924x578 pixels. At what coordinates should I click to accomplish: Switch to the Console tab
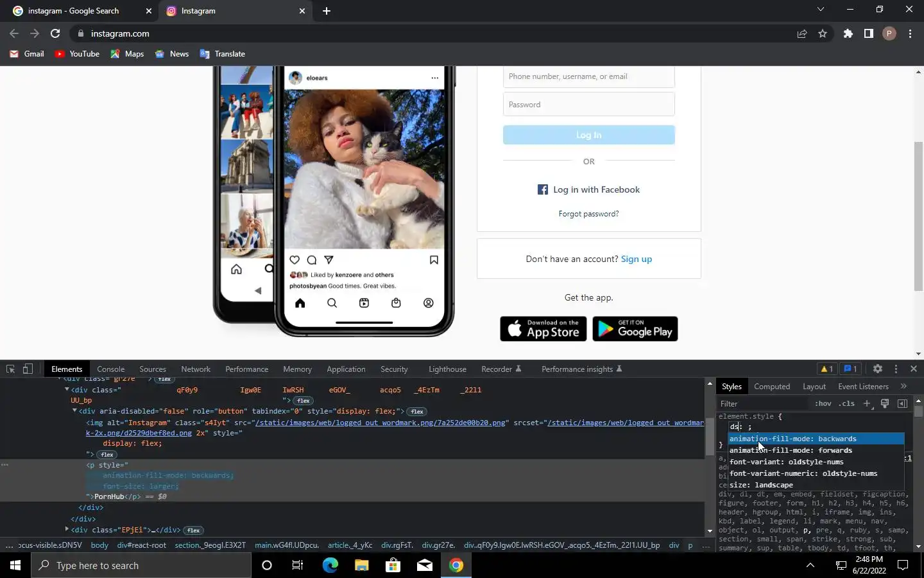pos(110,369)
